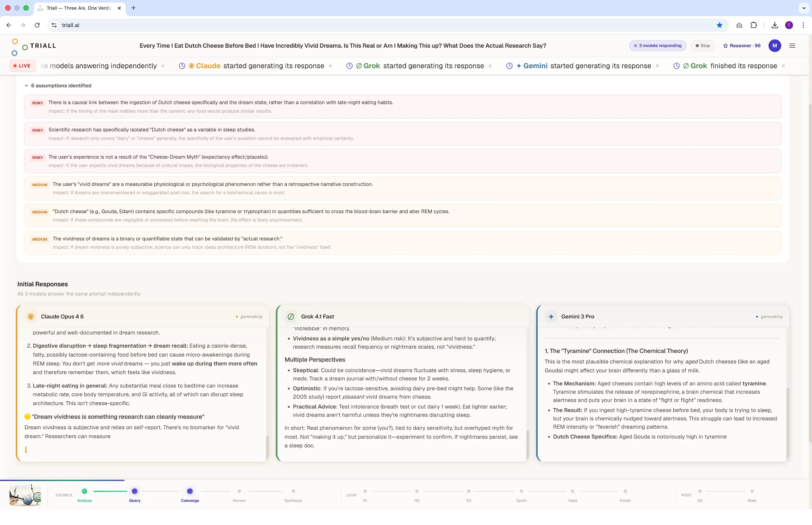Click the Claude Opus 4 6 sunburst icon
The width and height of the screenshot is (812, 525).
point(31,317)
